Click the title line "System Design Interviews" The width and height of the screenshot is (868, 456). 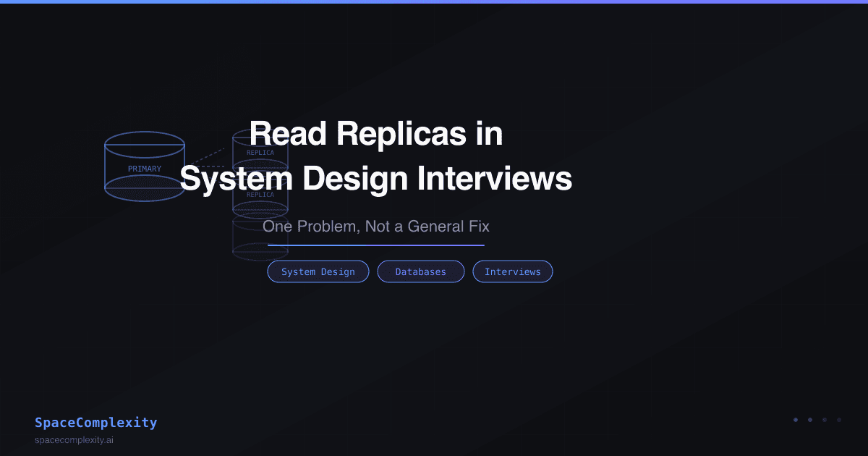tap(375, 178)
